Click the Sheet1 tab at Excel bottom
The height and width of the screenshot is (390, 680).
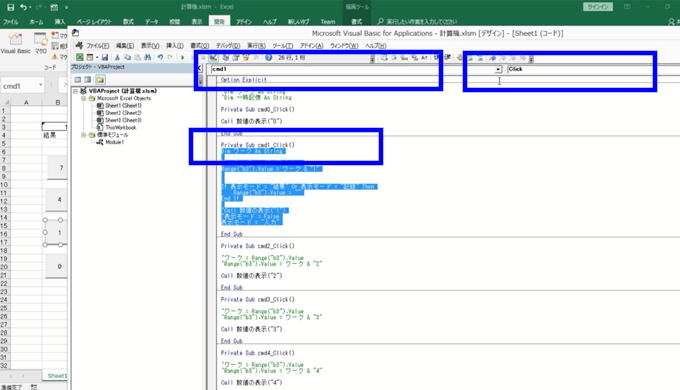click(x=56, y=376)
